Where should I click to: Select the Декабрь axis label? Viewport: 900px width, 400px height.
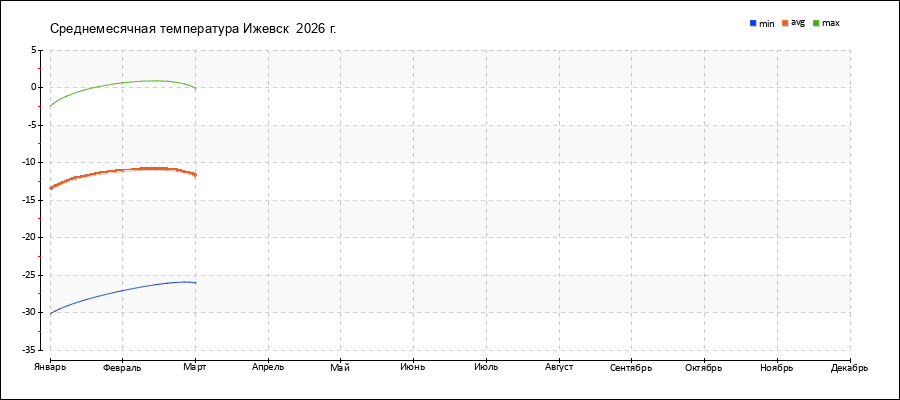[x=849, y=368]
